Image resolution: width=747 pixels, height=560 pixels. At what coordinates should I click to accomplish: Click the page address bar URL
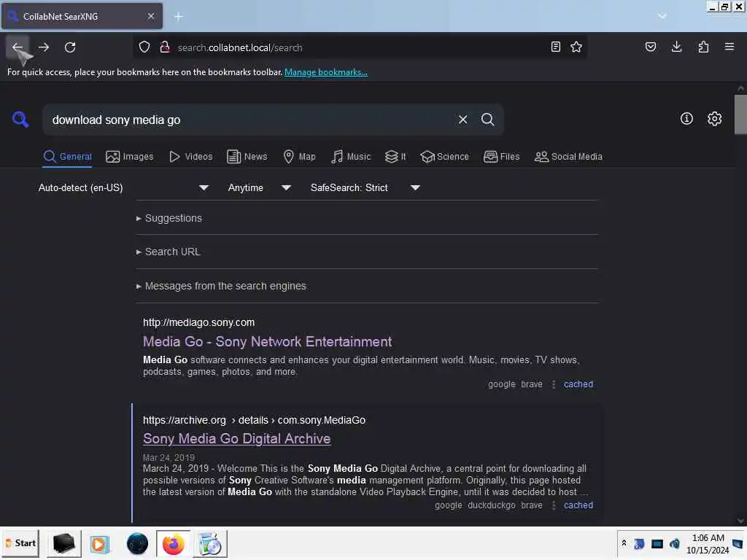click(x=240, y=47)
